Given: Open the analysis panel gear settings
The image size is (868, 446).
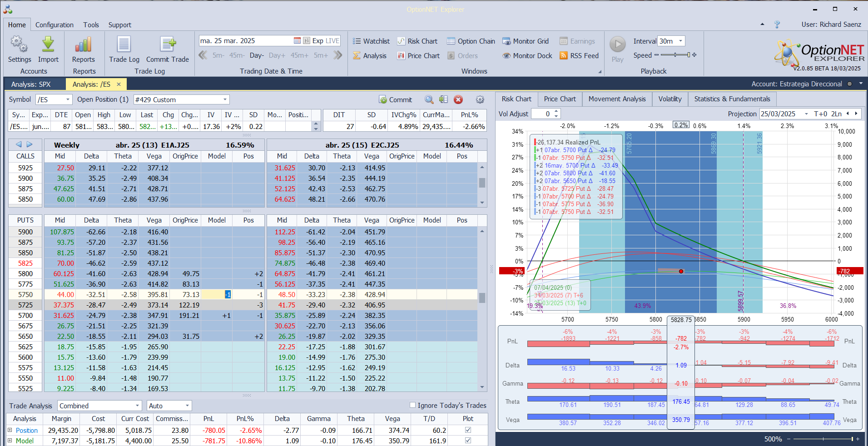Looking at the screenshot, I should coord(480,99).
